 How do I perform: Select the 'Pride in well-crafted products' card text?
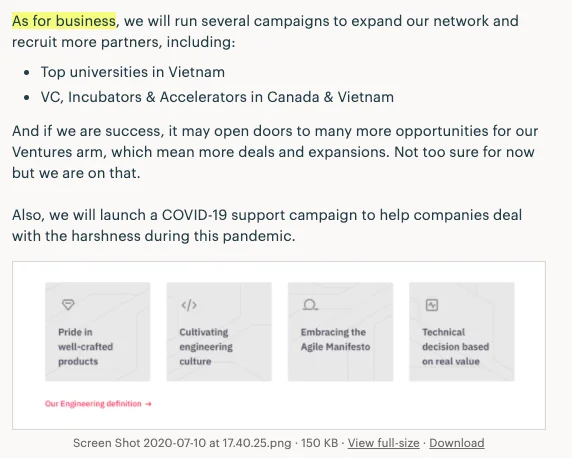(x=85, y=347)
